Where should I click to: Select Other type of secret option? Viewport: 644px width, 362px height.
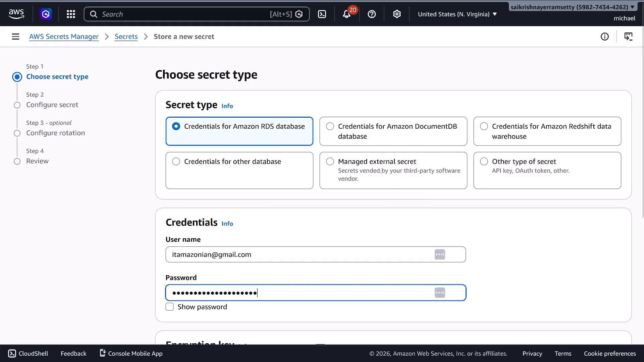(547, 170)
